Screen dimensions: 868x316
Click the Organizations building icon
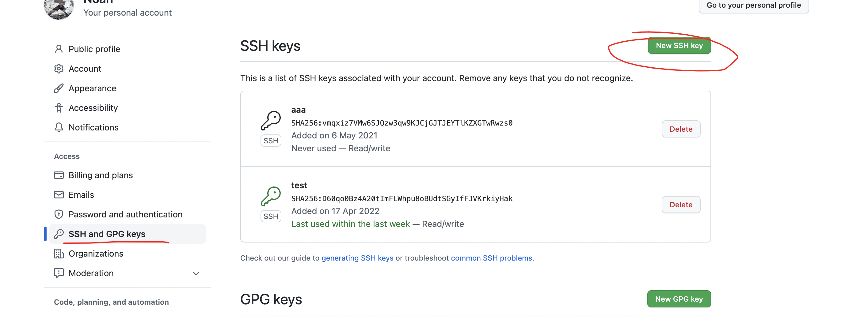click(x=59, y=254)
